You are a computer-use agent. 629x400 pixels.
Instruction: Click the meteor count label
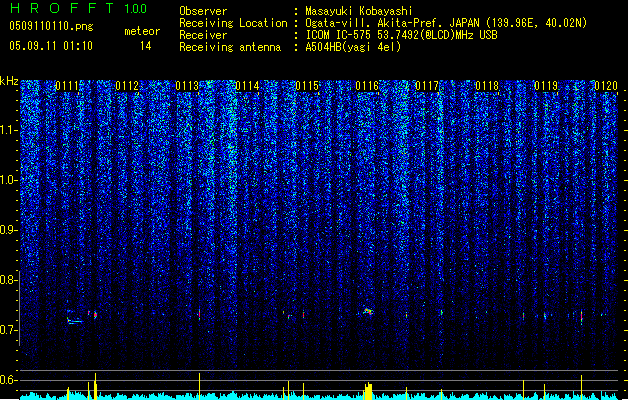[x=142, y=31]
